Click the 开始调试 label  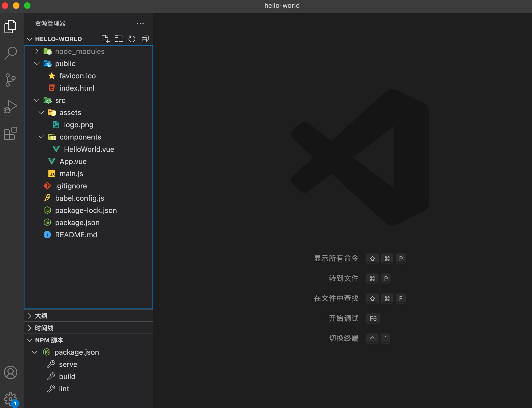pos(344,318)
